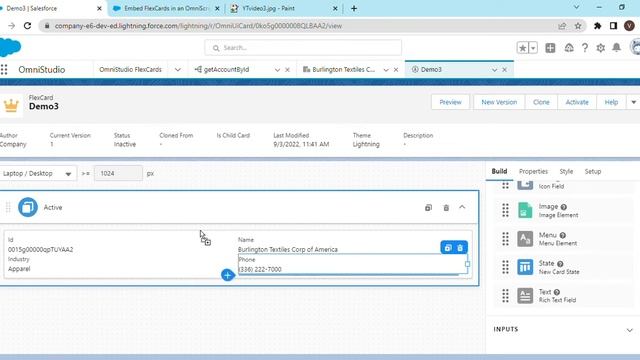Close the getAccountById workspace tab

pyautogui.click(x=287, y=70)
